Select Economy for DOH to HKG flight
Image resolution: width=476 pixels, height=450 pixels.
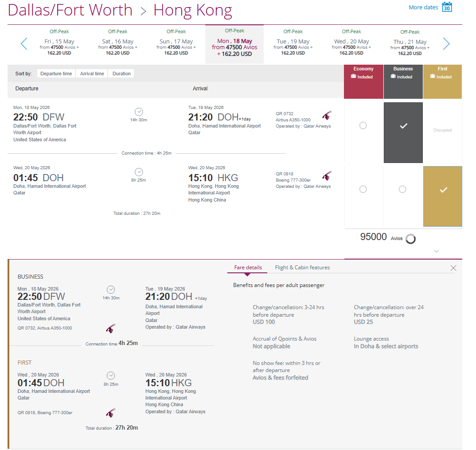tap(363, 190)
